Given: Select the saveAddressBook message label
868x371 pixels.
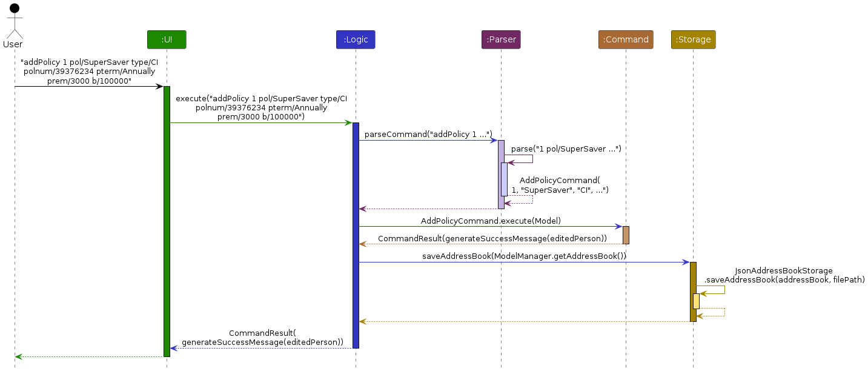Looking at the screenshot, I should tap(524, 255).
